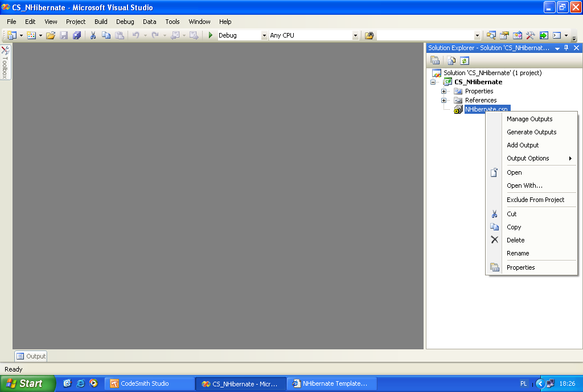
Task: Click the Command Window toolbar icon
Action: (x=557, y=35)
